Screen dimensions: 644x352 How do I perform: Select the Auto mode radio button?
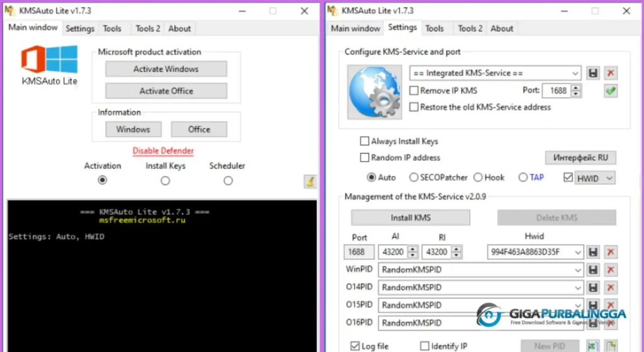click(371, 177)
